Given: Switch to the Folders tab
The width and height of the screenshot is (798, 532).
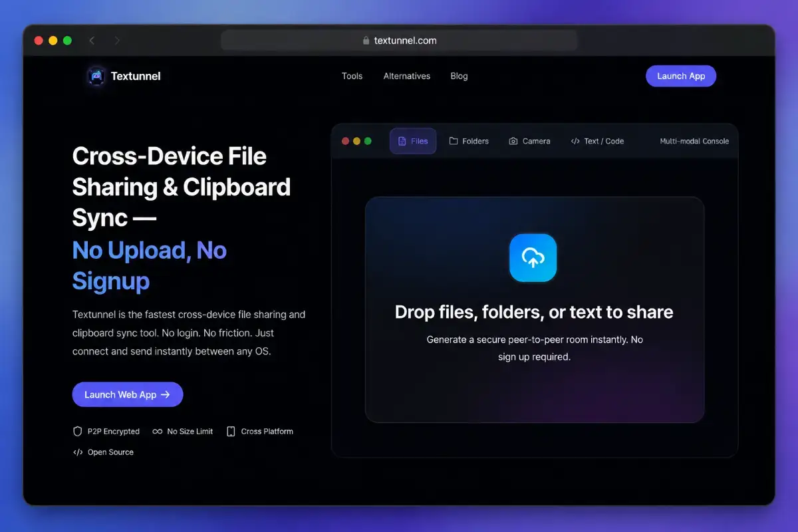Looking at the screenshot, I should [x=469, y=141].
